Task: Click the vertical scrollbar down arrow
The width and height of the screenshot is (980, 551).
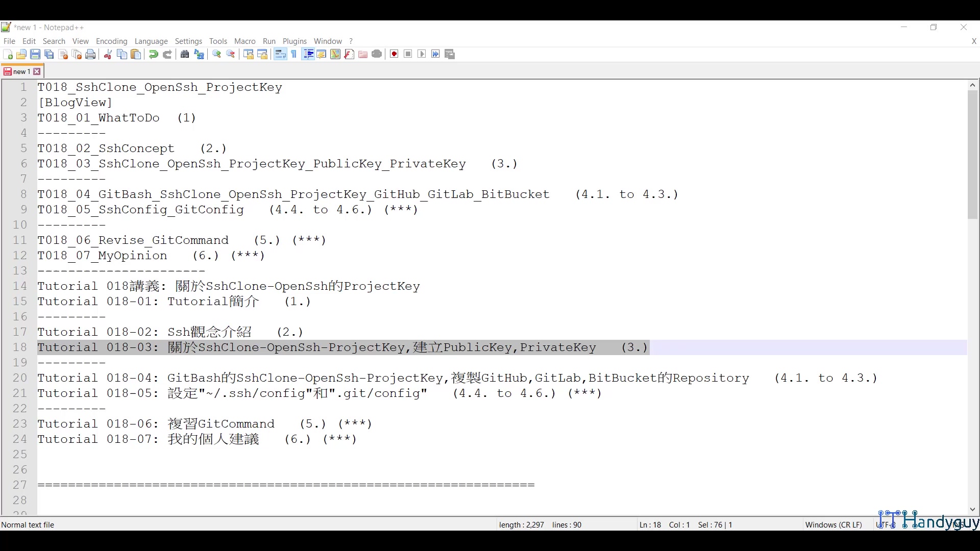Action: tap(972, 509)
